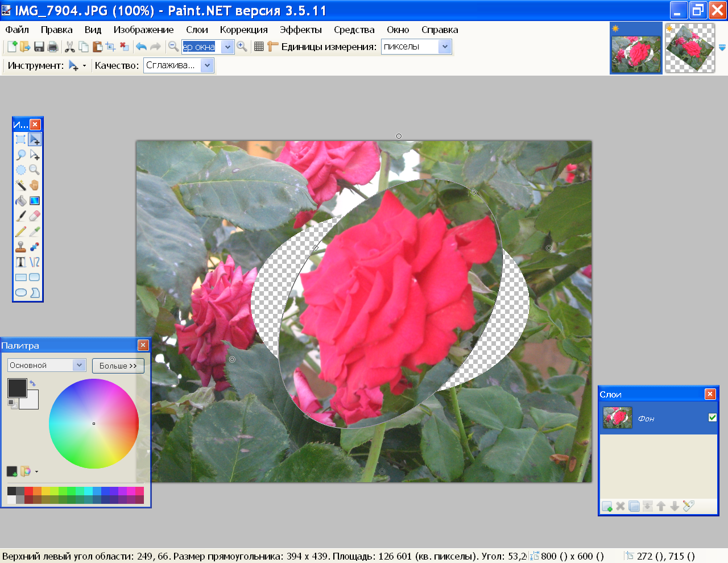Select the Zoom tool in Tools window
Viewport: 728px width, 563px height.
click(x=35, y=170)
